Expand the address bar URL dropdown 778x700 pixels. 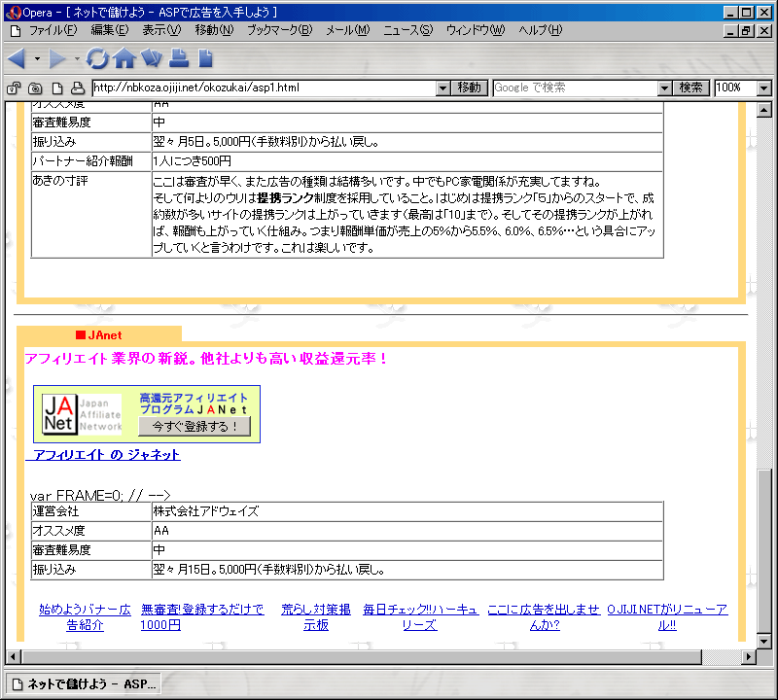[443, 88]
